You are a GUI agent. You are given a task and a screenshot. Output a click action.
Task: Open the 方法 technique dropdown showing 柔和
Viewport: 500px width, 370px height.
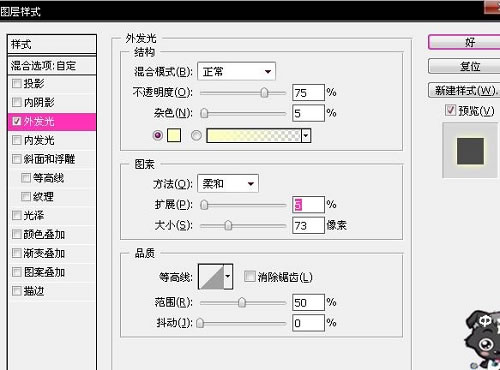click(x=228, y=183)
